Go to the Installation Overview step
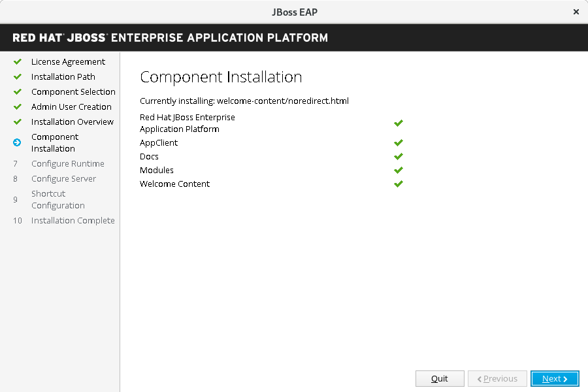This screenshot has width=588, height=392. tap(72, 122)
